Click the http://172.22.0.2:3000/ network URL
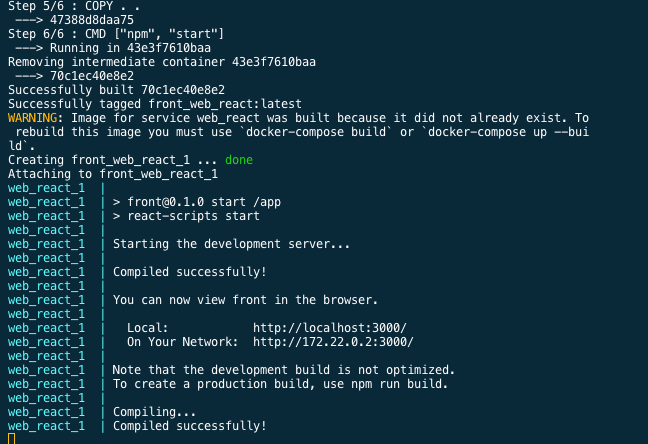 [x=333, y=342]
